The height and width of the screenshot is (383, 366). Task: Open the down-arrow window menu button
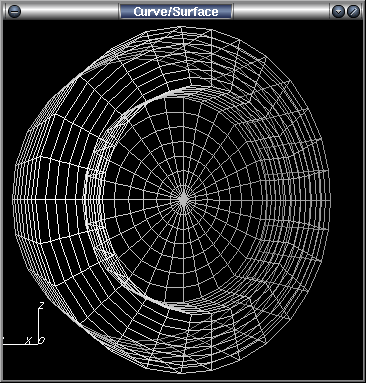coord(338,12)
